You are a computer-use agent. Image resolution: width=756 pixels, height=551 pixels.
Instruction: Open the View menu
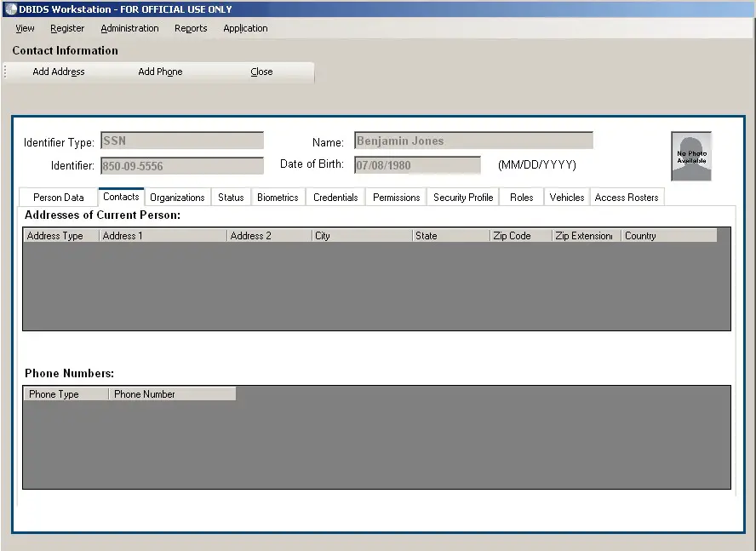click(x=25, y=28)
